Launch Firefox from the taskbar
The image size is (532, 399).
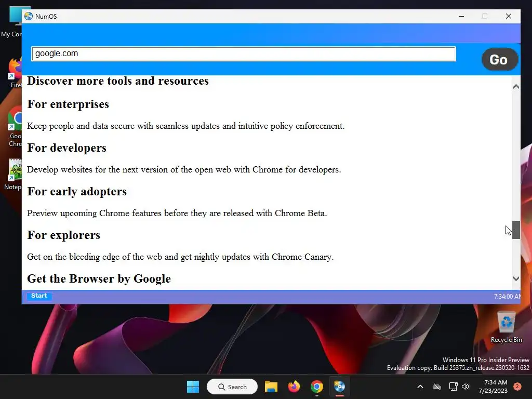tap(294, 387)
